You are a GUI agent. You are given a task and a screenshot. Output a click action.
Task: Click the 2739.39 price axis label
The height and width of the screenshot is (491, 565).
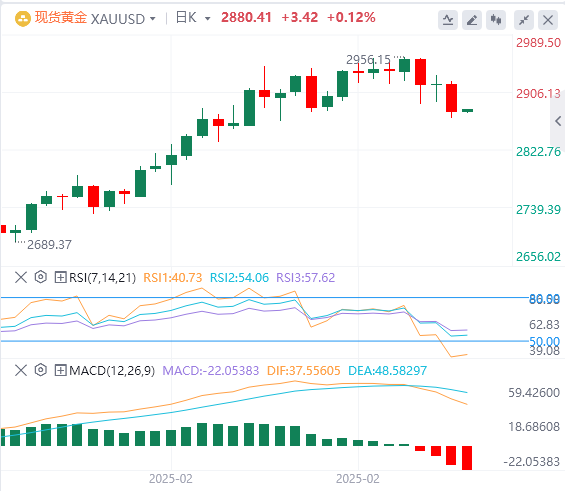[x=538, y=210]
